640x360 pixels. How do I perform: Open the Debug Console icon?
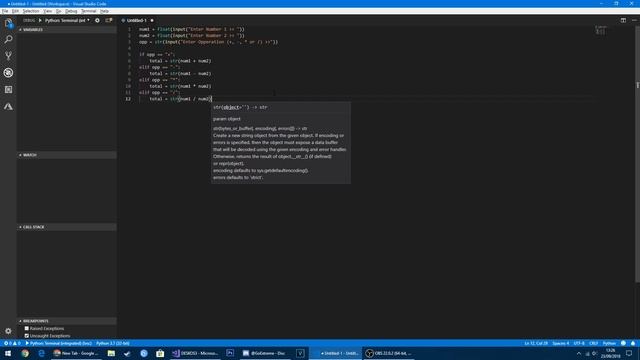(x=109, y=20)
